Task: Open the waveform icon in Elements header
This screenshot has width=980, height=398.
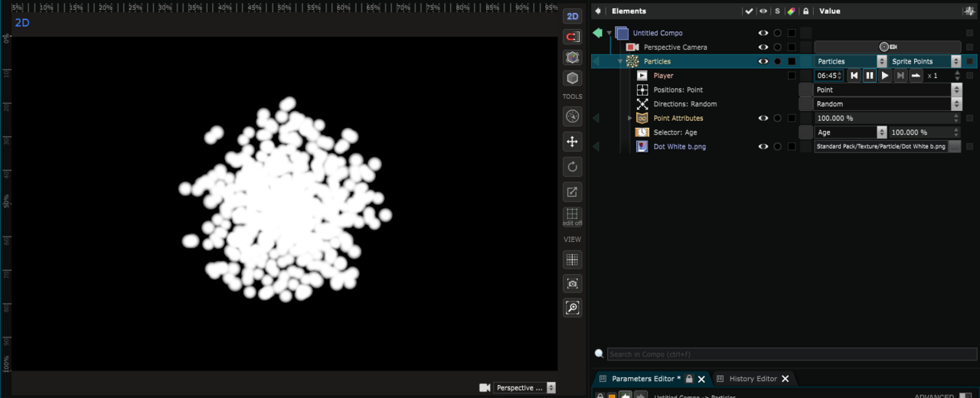Action: pyautogui.click(x=969, y=11)
